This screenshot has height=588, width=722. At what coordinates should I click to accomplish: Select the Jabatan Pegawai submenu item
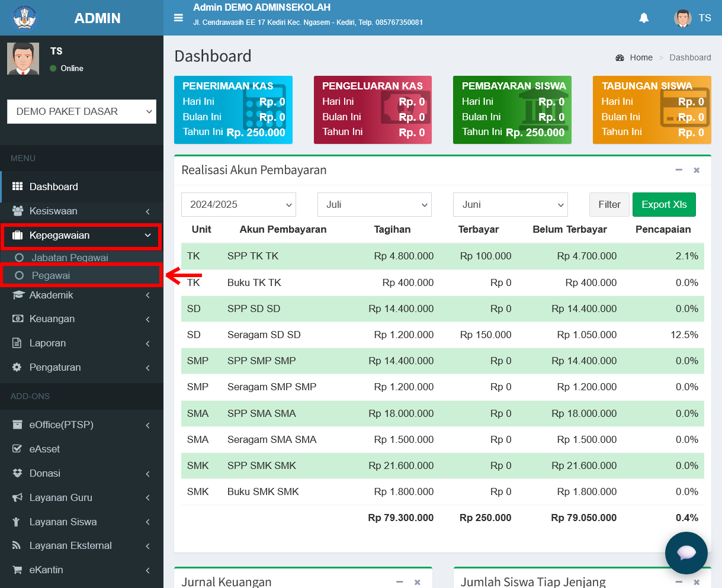click(x=82, y=258)
